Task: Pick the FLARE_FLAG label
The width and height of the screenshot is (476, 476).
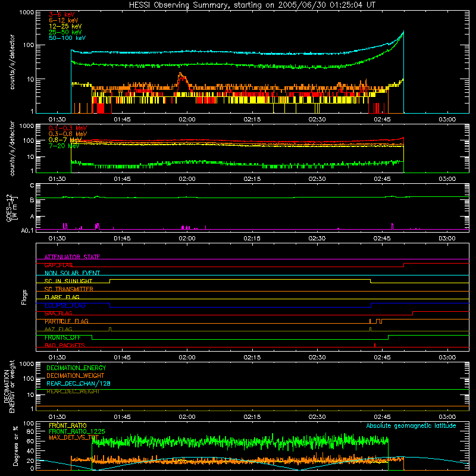Action: 62,297
